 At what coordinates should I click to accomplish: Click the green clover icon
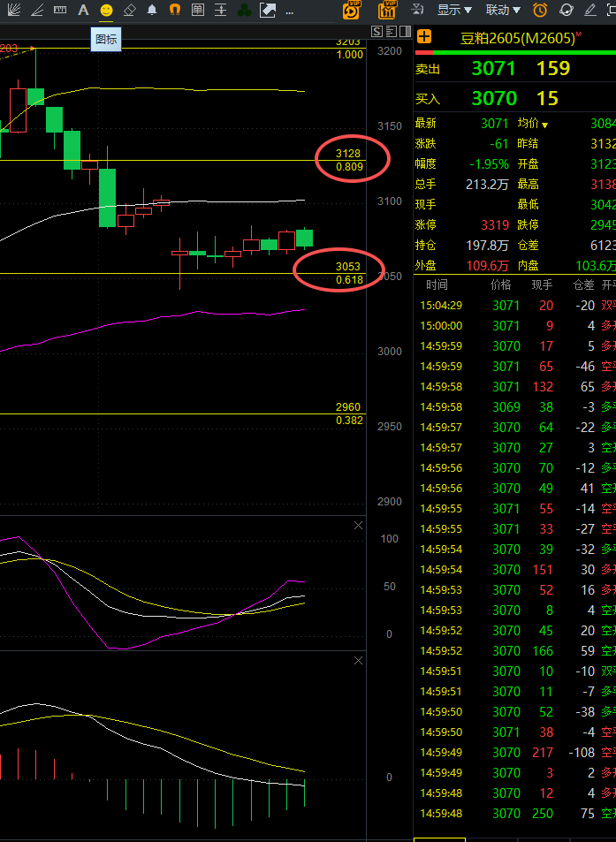[x=244, y=10]
